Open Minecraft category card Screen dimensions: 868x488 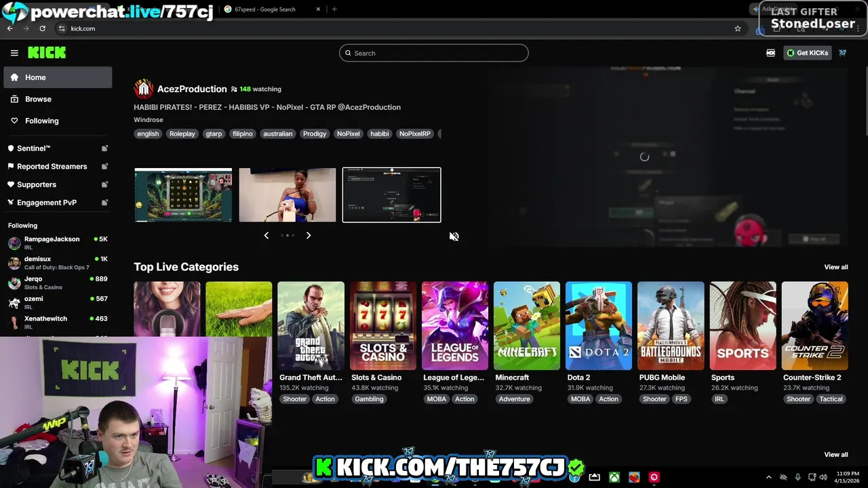pos(527,326)
